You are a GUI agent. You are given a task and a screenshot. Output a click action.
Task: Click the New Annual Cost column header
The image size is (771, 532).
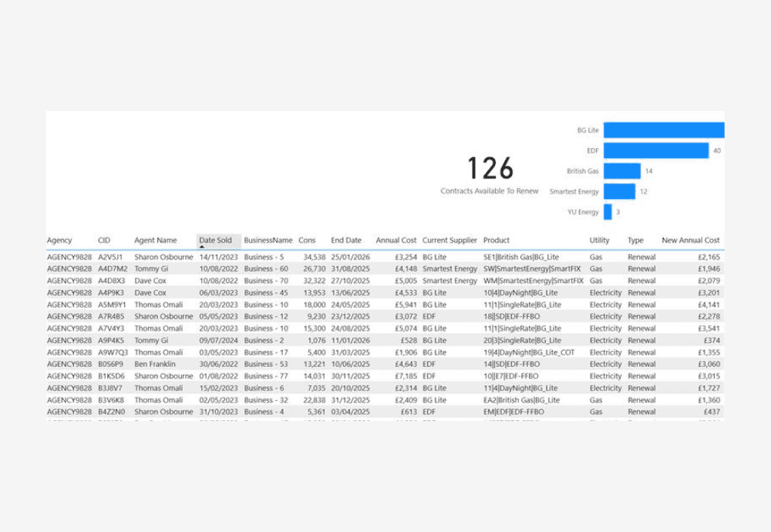point(690,241)
